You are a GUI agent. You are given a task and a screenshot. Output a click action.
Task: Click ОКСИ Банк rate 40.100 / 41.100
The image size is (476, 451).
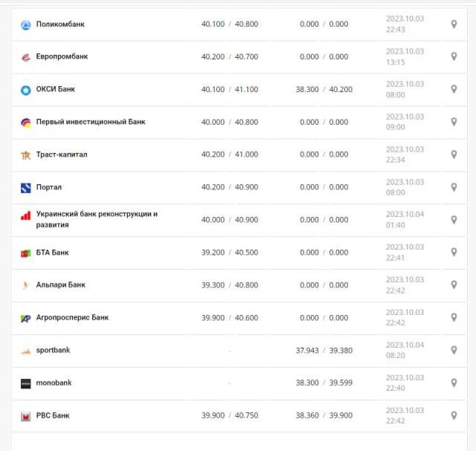point(230,89)
